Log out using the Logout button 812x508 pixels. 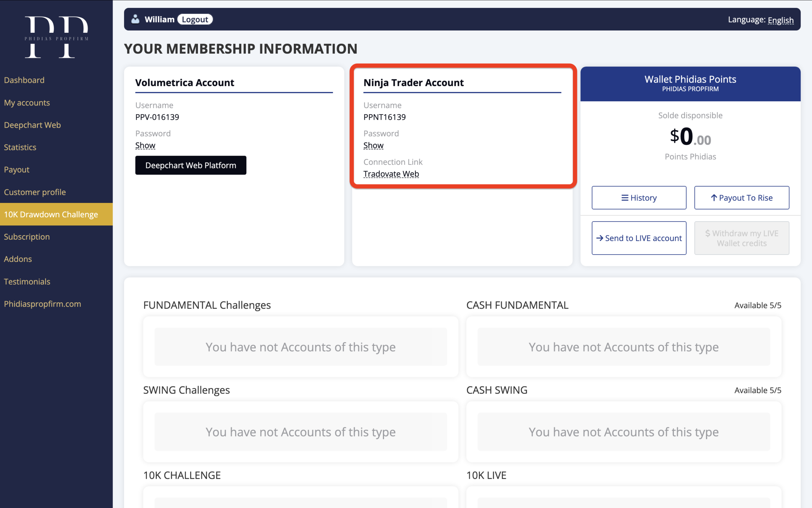pos(195,19)
